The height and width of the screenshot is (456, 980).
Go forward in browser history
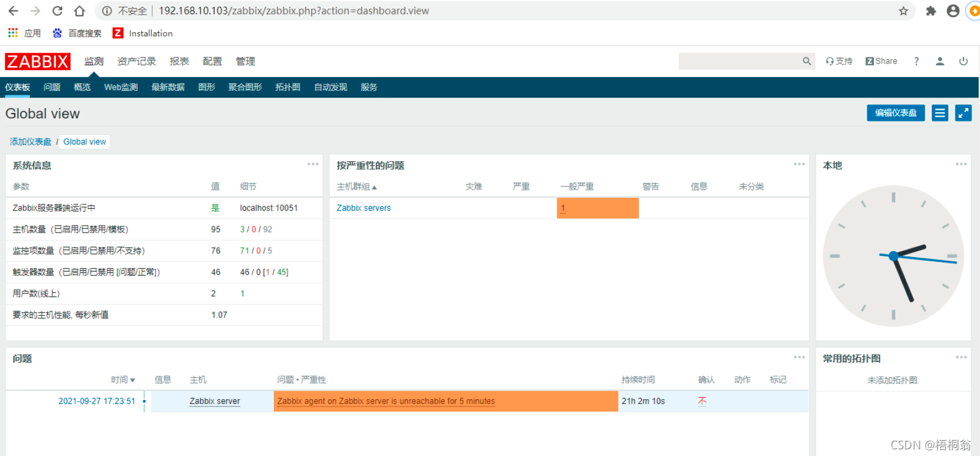35,11
